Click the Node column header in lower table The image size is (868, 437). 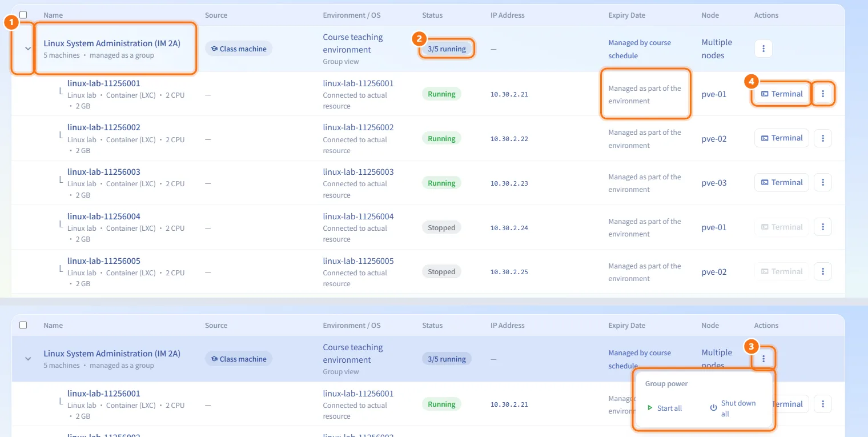click(x=710, y=325)
